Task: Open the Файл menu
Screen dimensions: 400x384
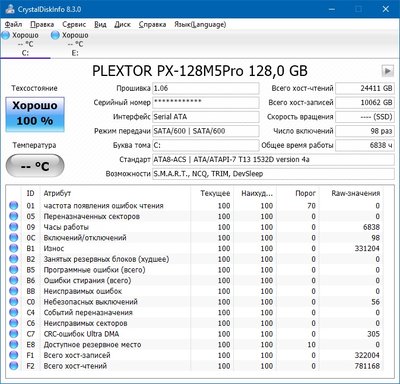Action: click(x=13, y=24)
